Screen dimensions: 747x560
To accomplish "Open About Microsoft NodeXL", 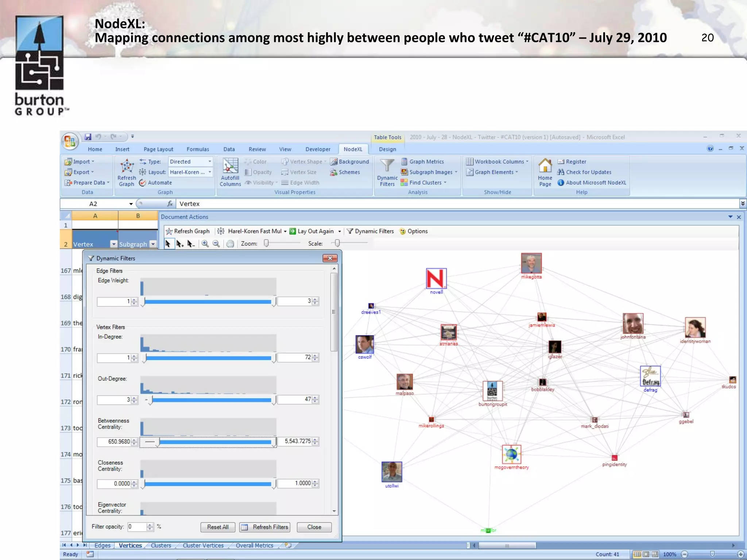I will tap(592, 183).
